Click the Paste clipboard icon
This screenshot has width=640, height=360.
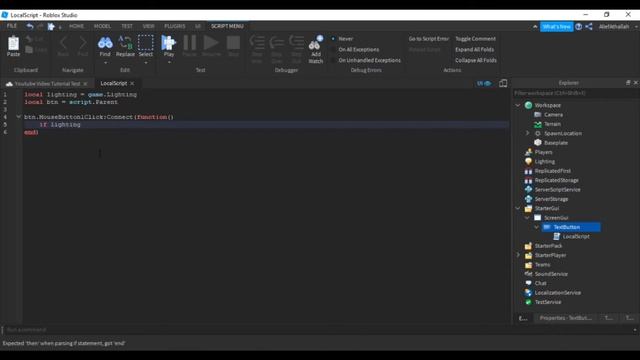pos(13,43)
